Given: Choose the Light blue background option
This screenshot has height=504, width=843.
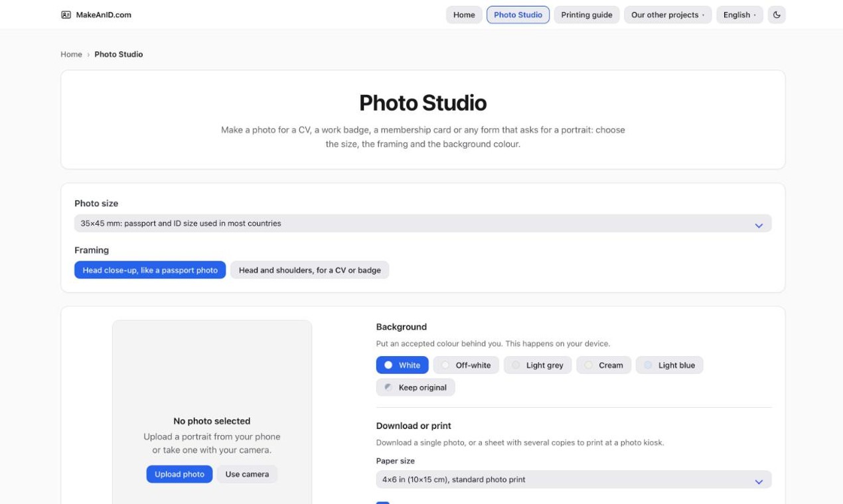Looking at the screenshot, I should point(669,365).
